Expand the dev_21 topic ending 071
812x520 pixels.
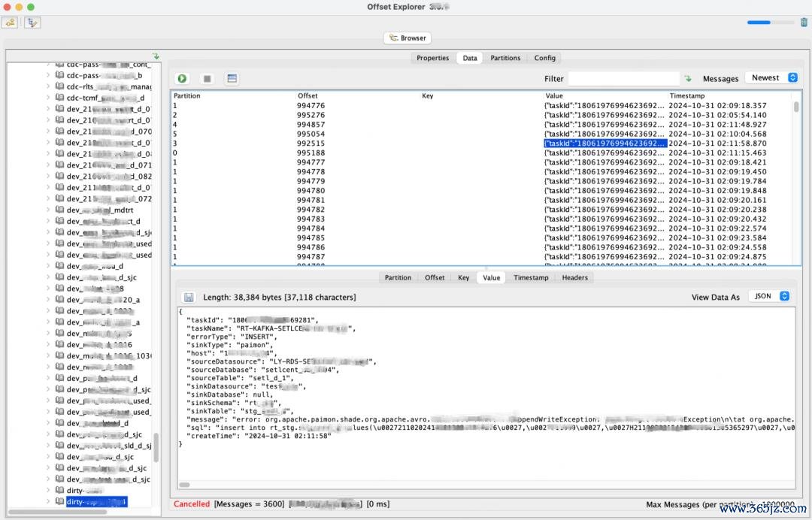pos(48,165)
